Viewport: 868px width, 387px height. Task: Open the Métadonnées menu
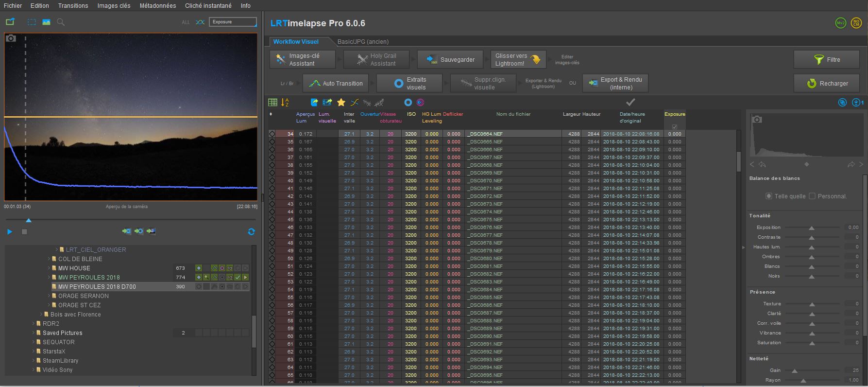click(x=158, y=6)
